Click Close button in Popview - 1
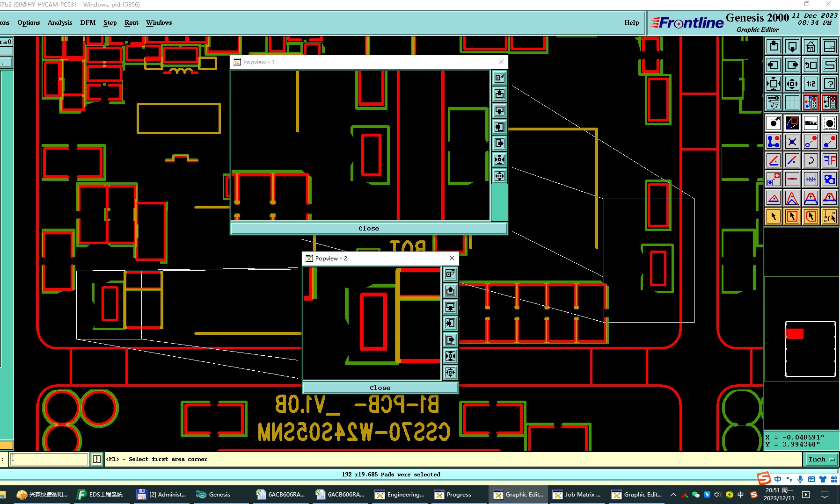840x504 pixels. (369, 228)
